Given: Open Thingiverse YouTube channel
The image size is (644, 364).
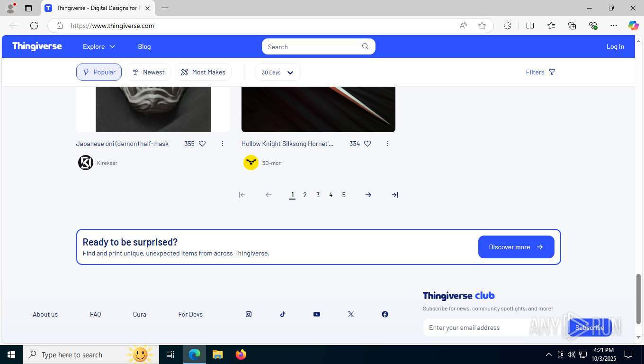Looking at the screenshot, I should tap(317, 314).
